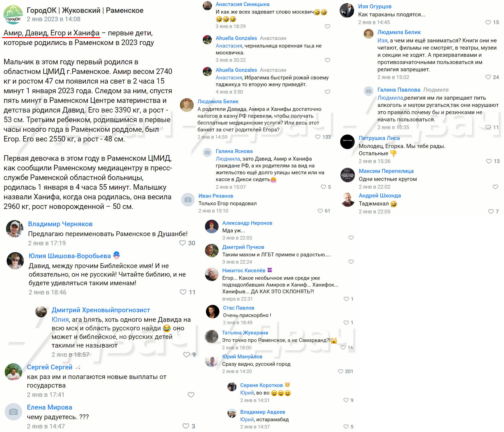Open Дмитрий Хреновыйпрогнозист's profile link

101,310
